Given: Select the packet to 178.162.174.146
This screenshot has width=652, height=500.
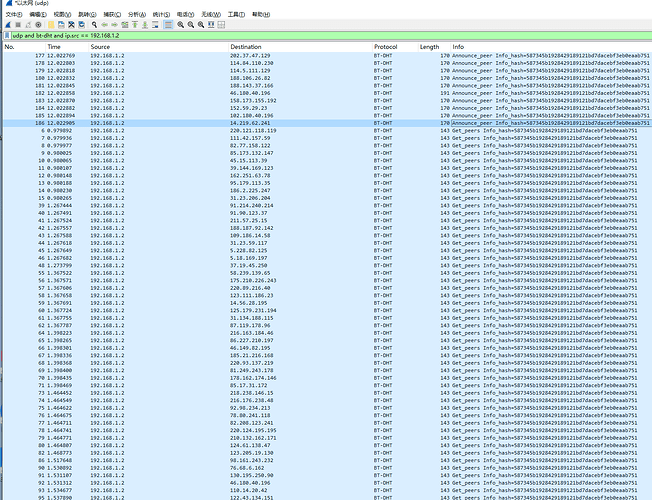Looking at the screenshot, I should pos(328,378).
